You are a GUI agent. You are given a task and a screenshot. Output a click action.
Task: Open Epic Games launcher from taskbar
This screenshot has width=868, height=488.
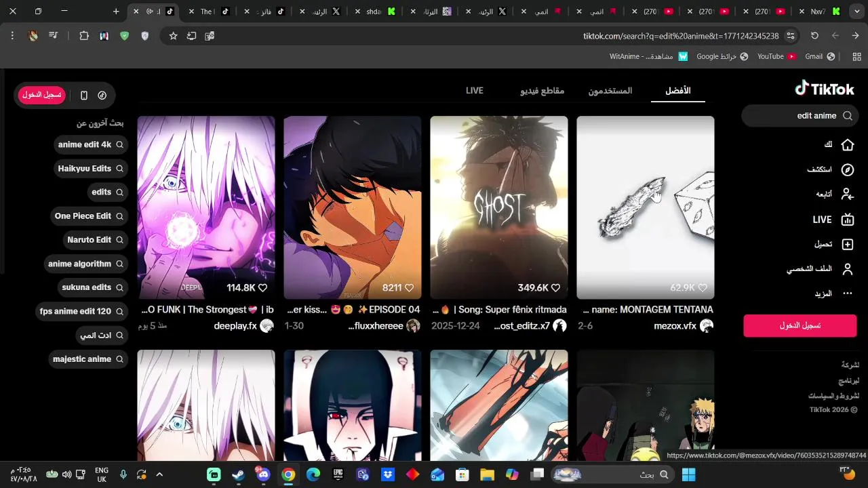click(x=338, y=474)
